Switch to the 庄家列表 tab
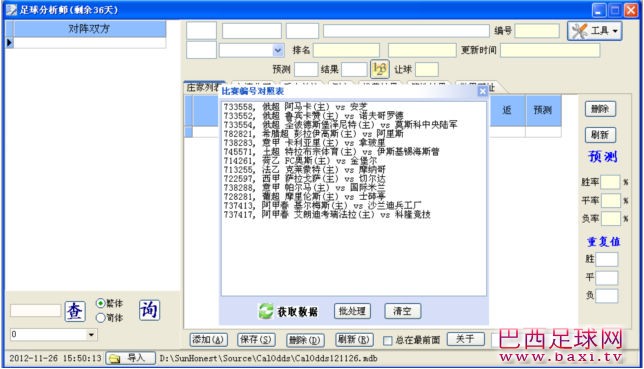 [202, 88]
